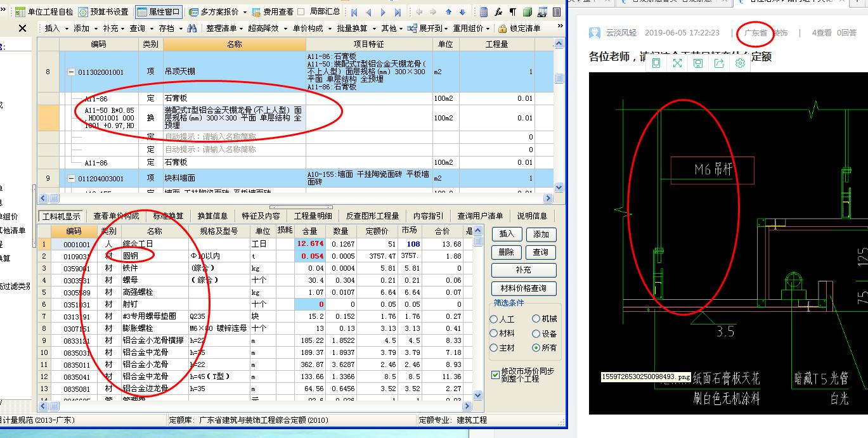Go to previous record arrow

pos(369,12)
